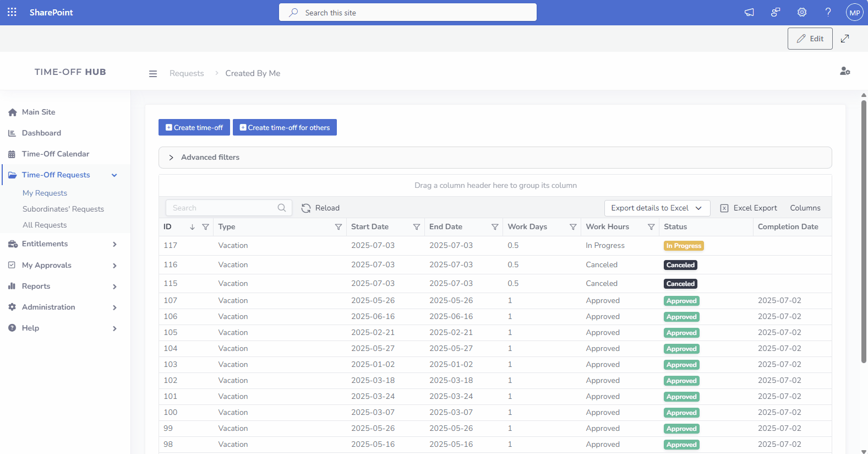868x454 pixels.
Task: Open Subordinates' Requests in sidebar
Action: pos(63,209)
